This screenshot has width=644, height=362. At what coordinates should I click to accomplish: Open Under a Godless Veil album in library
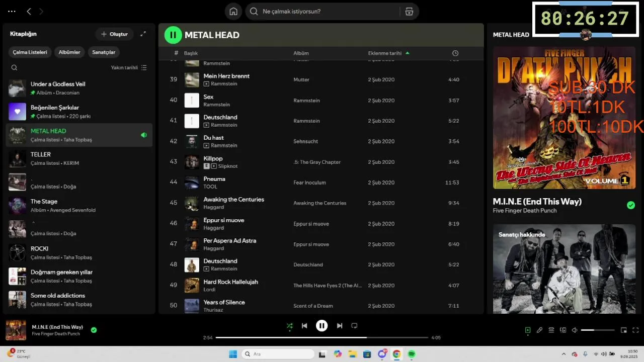click(x=79, y=88)
